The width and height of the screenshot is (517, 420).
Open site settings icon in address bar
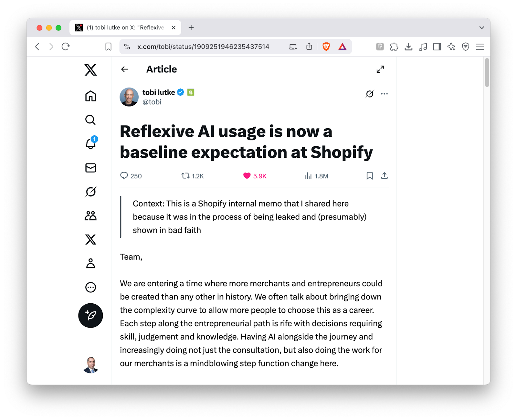(x=127, y=47)
